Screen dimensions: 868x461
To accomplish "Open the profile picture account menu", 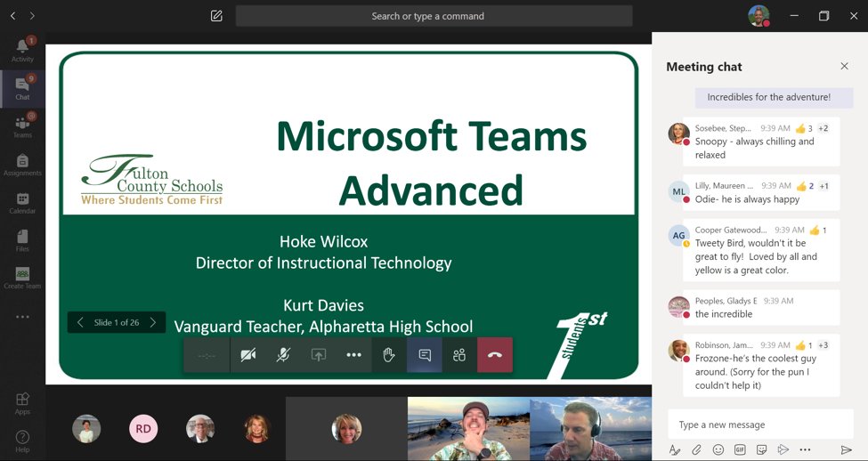I will point(759,16).
